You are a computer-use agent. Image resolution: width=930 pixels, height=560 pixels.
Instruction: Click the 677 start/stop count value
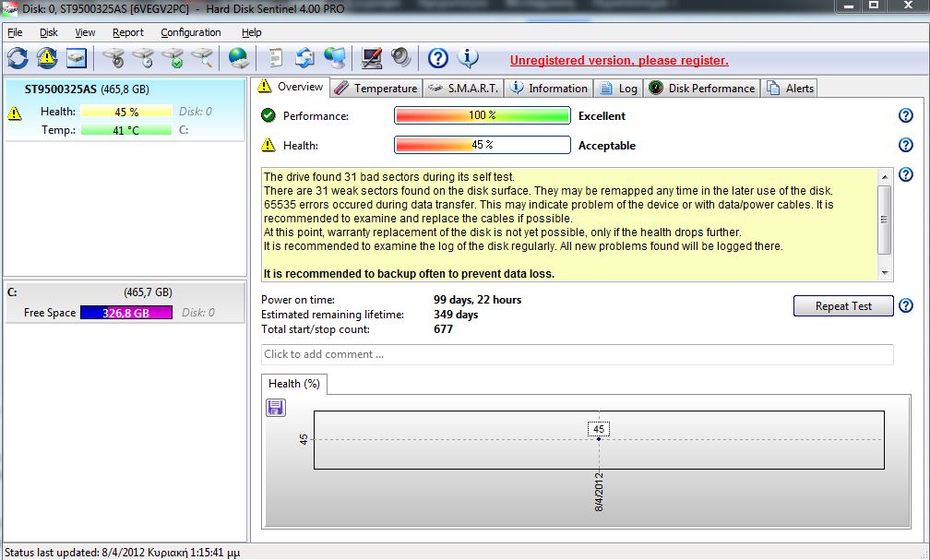click(x=443, y=329)
